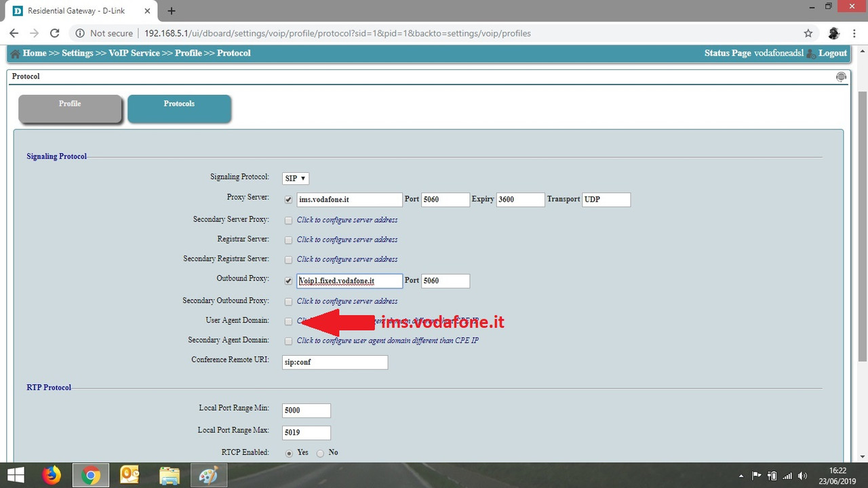Select No for RTCP Enabled
The width and height of the screenshot is (868, 488).
321,453
